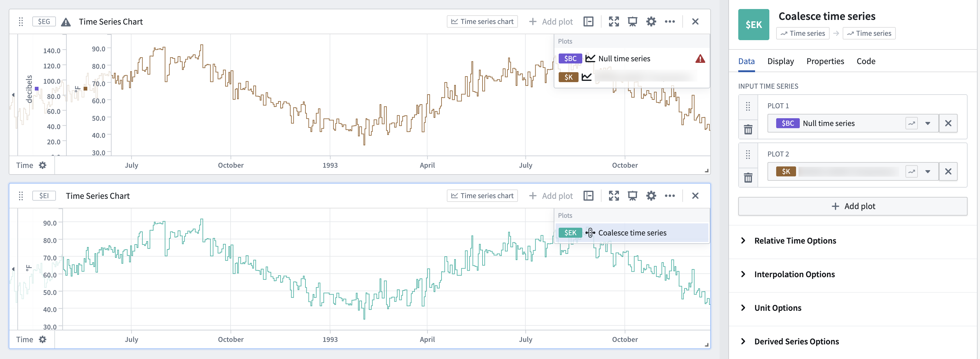Click the warning triangle on $EG chart
The width and height of the screenshot is (980, 359).
(x=66, y=22)
